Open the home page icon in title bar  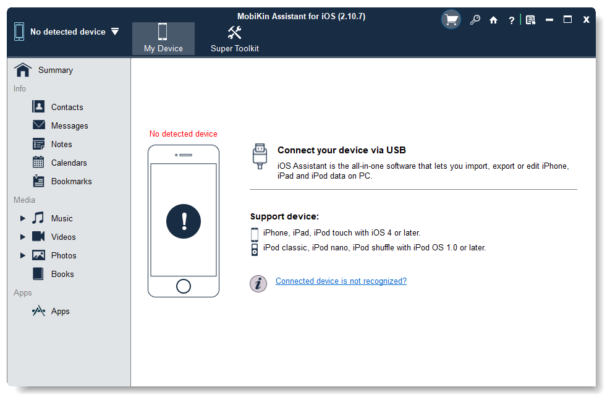(x=493, y=20)
